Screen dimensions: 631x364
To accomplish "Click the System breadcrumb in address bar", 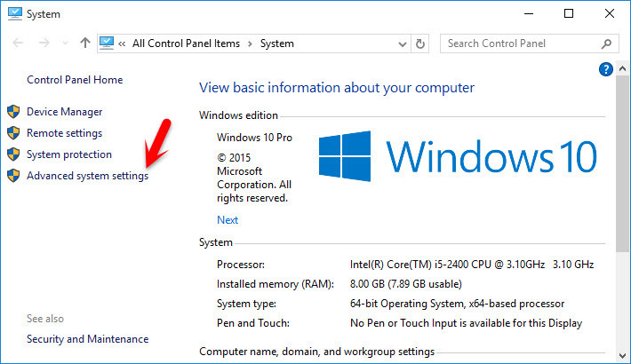I will coord(277,44).
